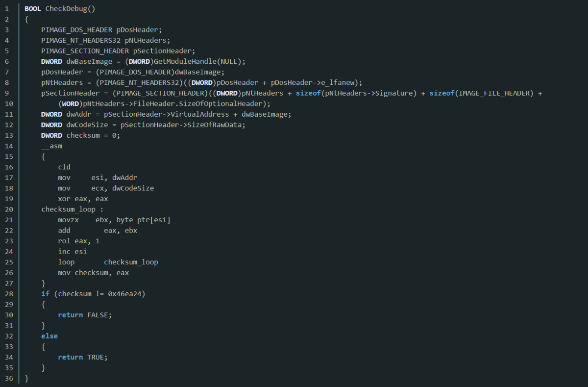This screenshot has width=588, height=387.
Task: Place cursor on the __asm keyword
Action: coord(51,146)
